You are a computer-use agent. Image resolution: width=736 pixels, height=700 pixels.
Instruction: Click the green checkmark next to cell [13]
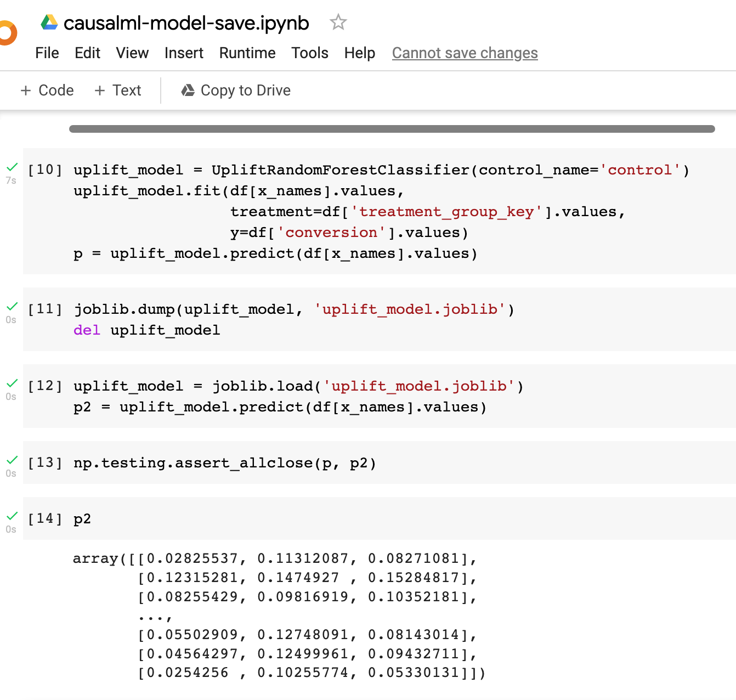[11, 459]
